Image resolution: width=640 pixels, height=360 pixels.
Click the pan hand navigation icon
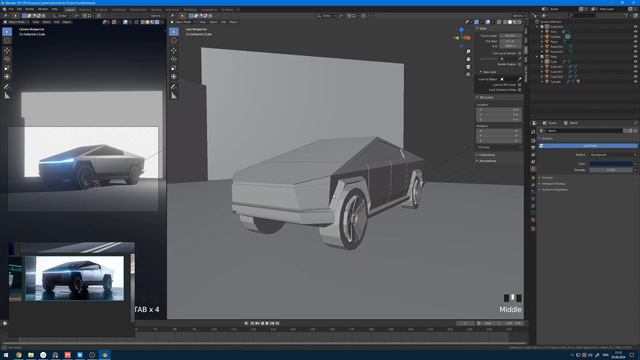click(x=468, y=59)
